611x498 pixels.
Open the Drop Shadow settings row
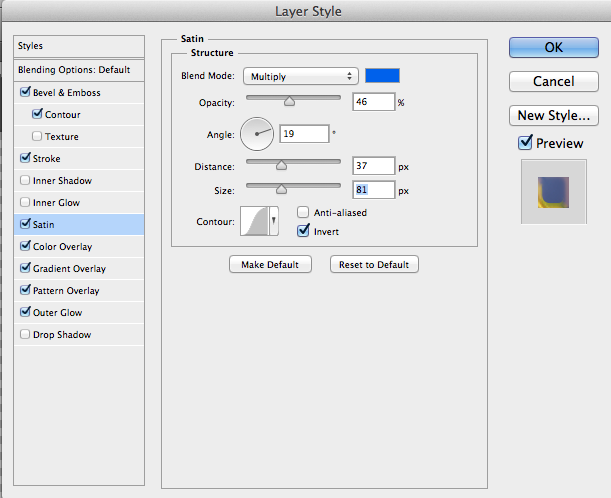(x=79, y=335)
